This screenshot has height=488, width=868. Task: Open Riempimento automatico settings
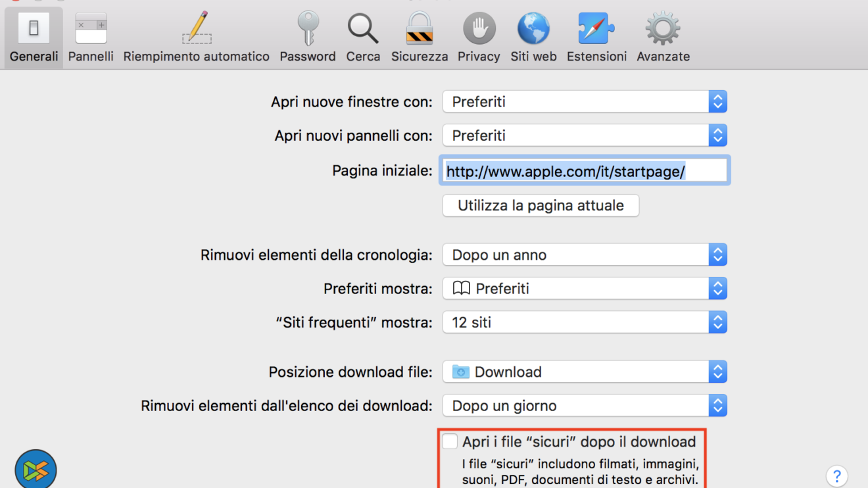[x=197, y=38]
